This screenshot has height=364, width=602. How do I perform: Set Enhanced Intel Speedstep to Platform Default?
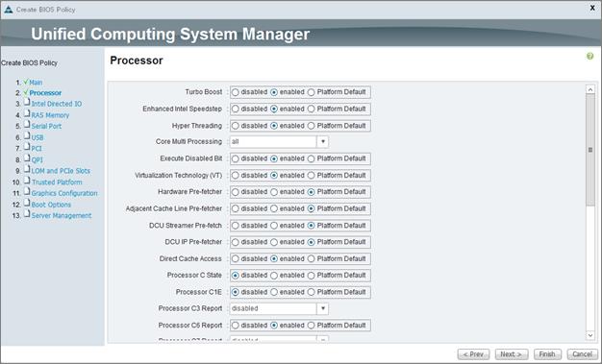[x=311, y=109]
